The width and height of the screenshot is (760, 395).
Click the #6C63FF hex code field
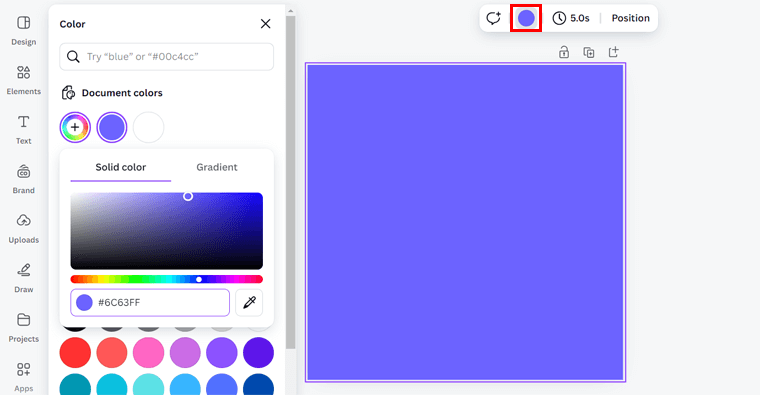tap(150, 302)
